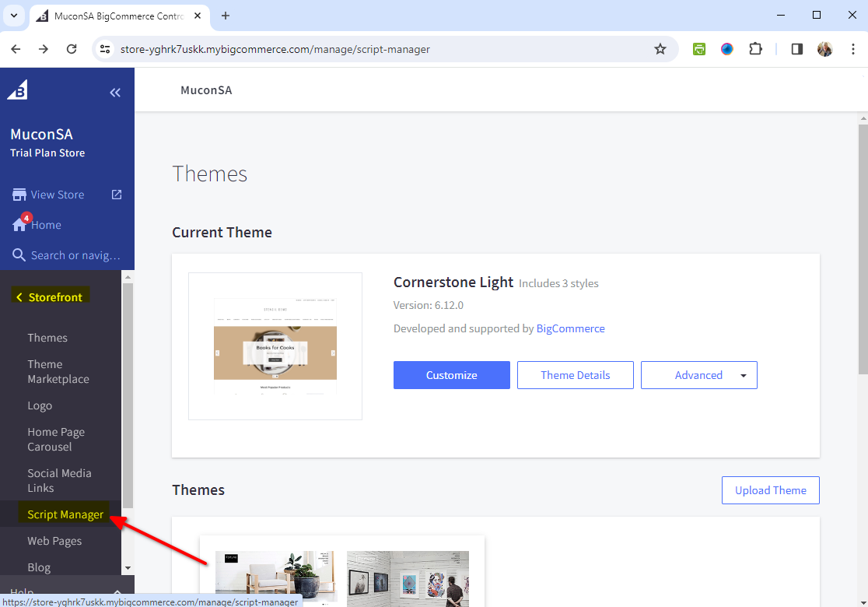Screen dimensions: 868x607
Task: Click the Cornerstone Light theme thumbnail
Action: tap(275, 346)
